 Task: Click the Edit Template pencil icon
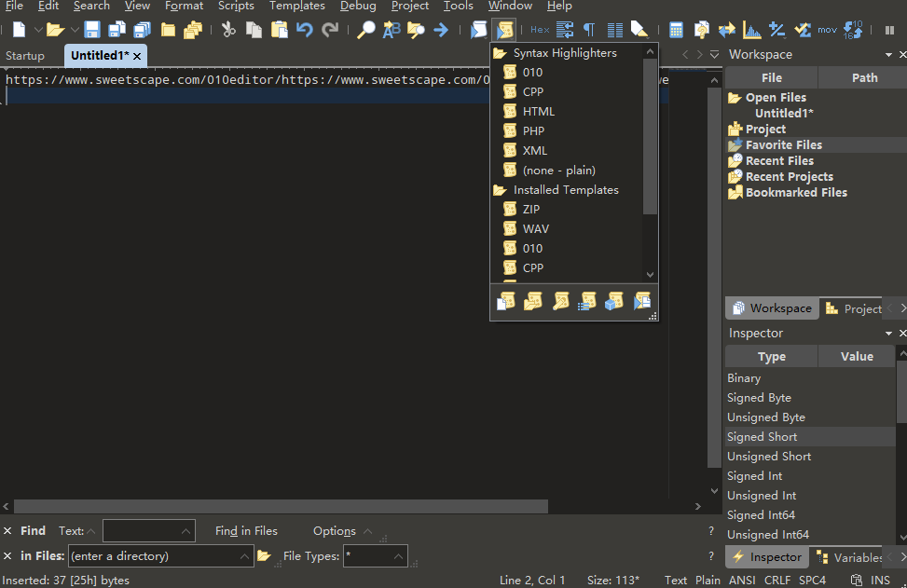[x=560, y=301]
